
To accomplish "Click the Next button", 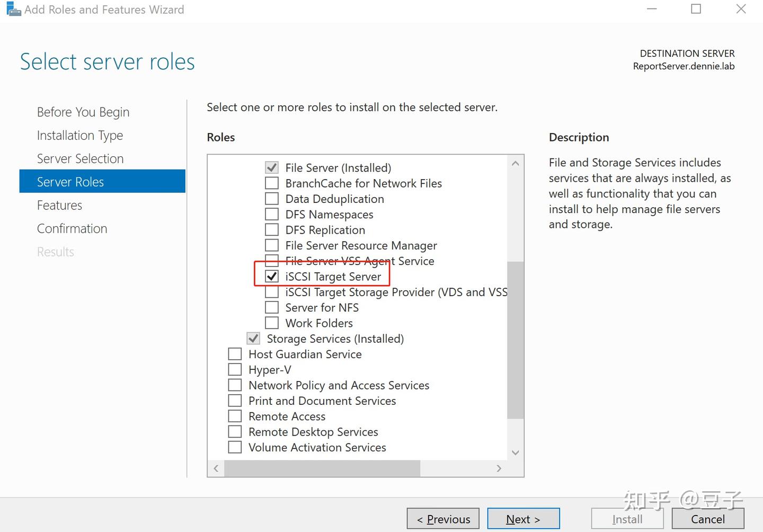I will (x=524, y=519).
